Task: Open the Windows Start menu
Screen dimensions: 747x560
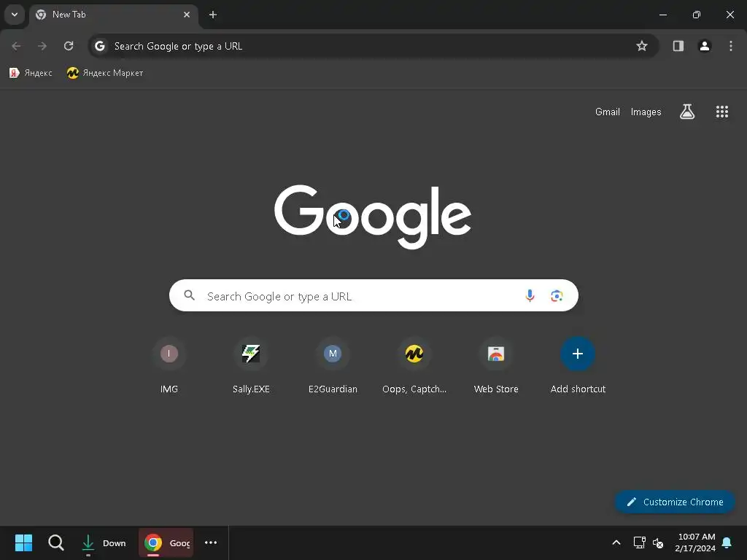Action: [23, 542]
